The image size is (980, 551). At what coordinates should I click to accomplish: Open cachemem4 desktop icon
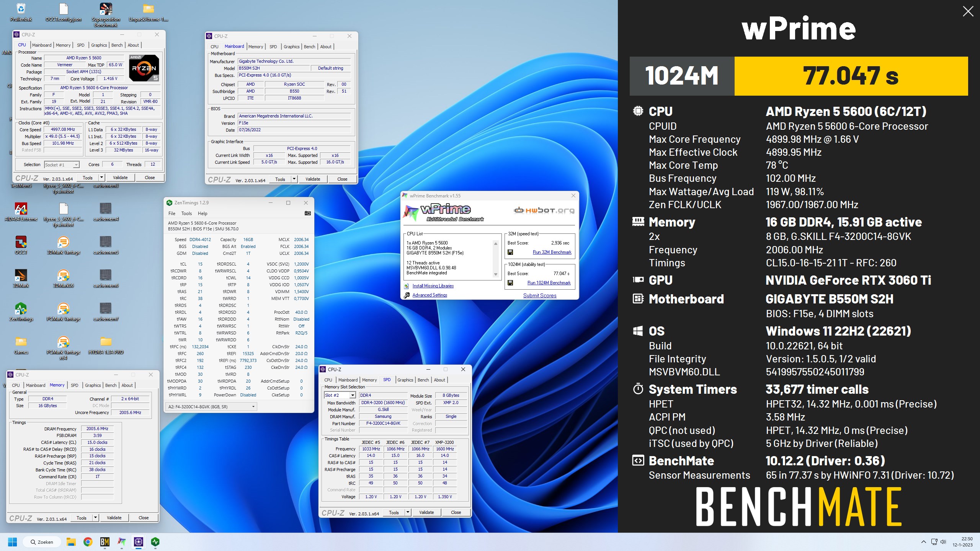[106, 212]
